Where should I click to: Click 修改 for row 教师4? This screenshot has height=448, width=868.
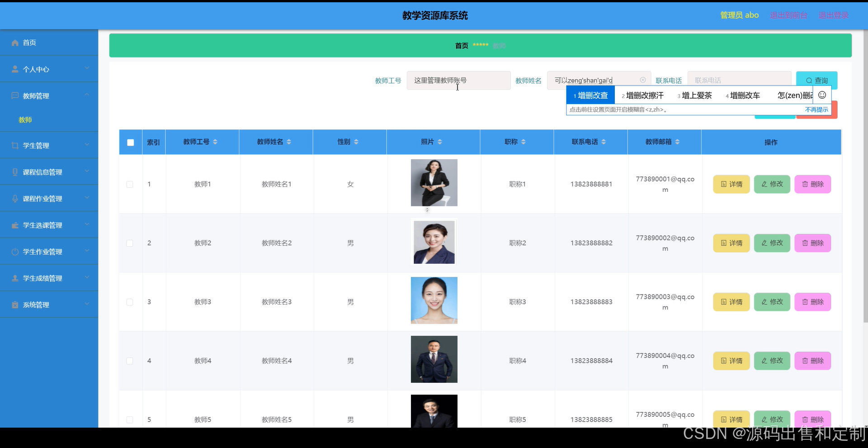[x=772, y=361]
